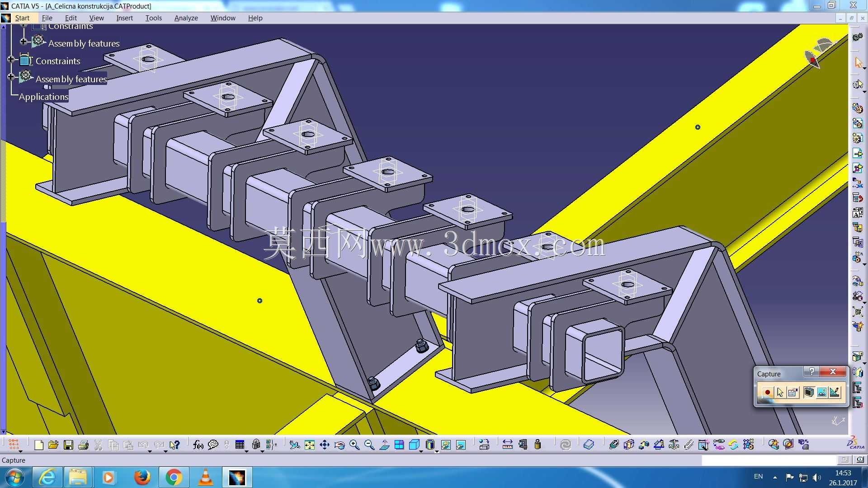Select the Normal View icon
Viewport: 868px width, 488px height.
[x=384, y=445]
